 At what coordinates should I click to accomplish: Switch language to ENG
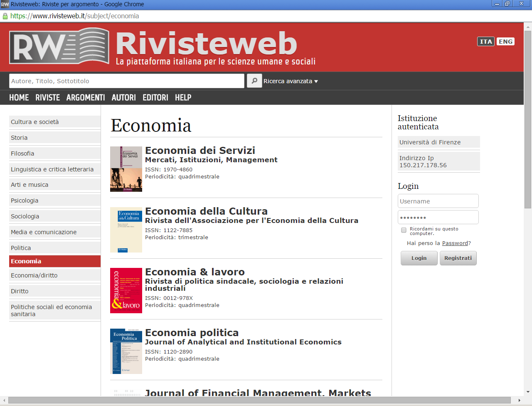click(x=505, y=42)
